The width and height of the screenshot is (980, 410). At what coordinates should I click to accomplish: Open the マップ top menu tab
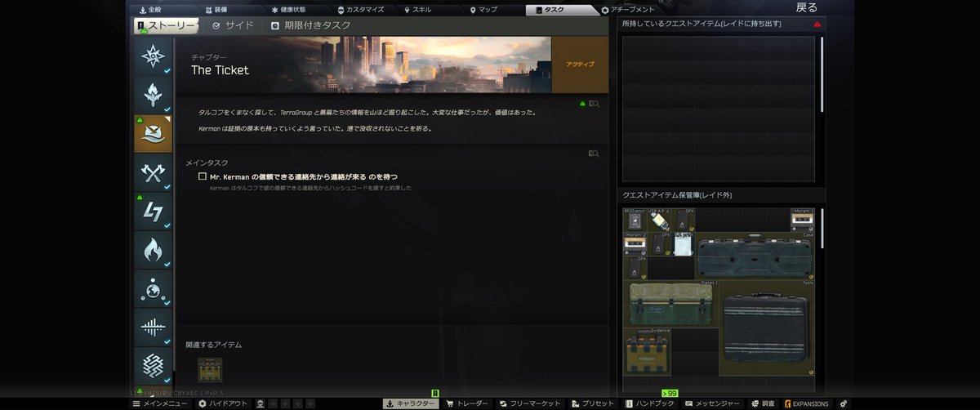click(483, 10)
